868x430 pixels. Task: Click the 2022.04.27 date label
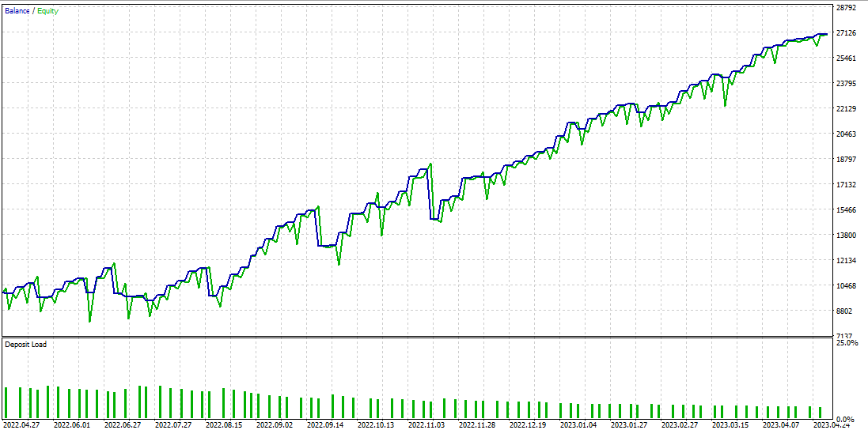pos(21,425)
